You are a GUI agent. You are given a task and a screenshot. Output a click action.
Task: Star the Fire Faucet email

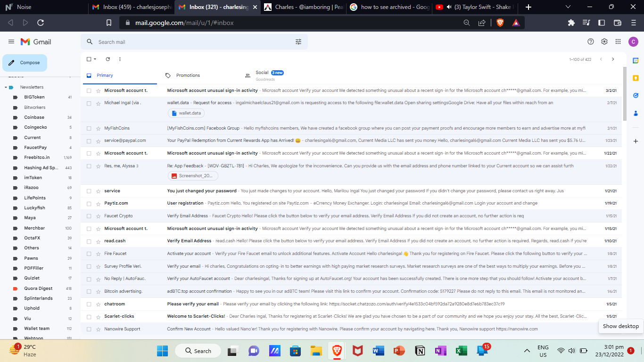point(99,254)
